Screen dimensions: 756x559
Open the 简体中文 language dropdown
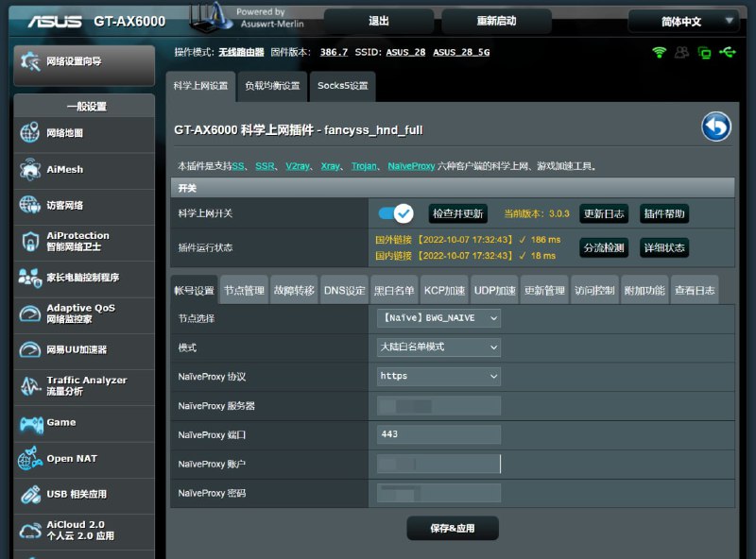(x=683, y=21)
